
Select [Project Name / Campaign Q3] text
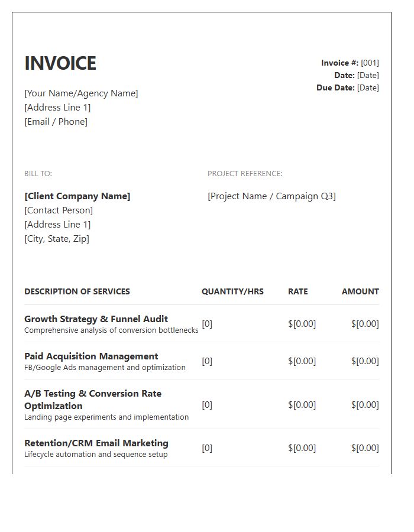(x=272, y=196)
